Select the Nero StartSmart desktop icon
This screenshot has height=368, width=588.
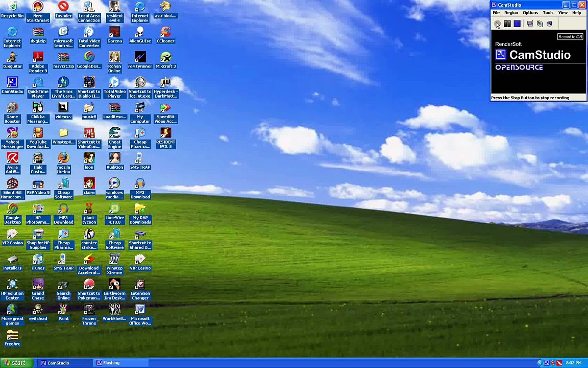click(x=38, y=12)
